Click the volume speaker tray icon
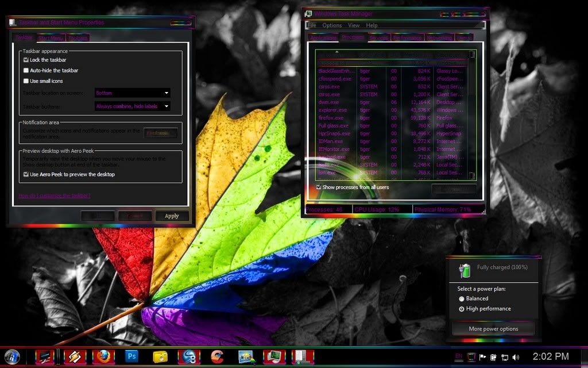This screenshot has height=368, width=588. pyautogui.click(x=514, y=357)
